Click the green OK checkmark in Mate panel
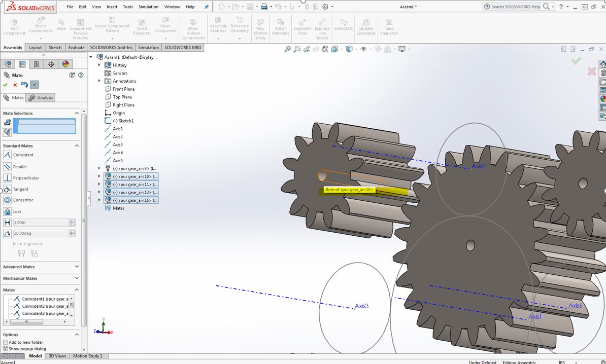606x364 pixels. [6, 85]
